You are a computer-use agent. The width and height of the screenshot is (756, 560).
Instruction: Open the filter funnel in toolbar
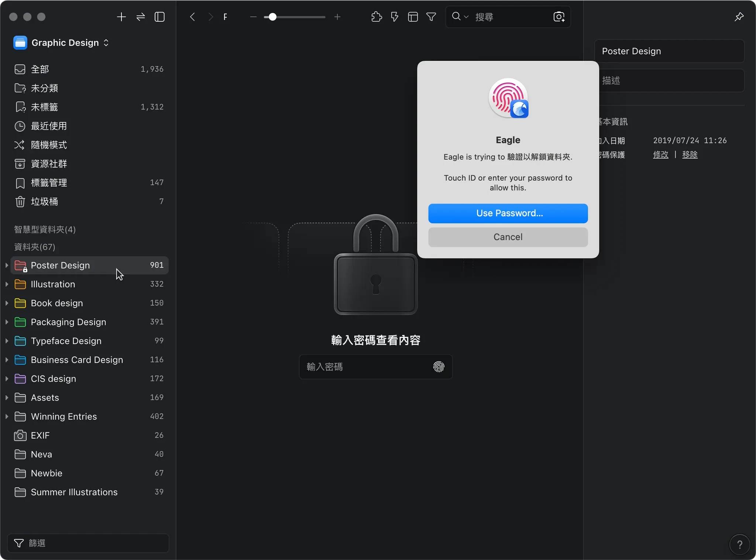[x=431, y=17]
